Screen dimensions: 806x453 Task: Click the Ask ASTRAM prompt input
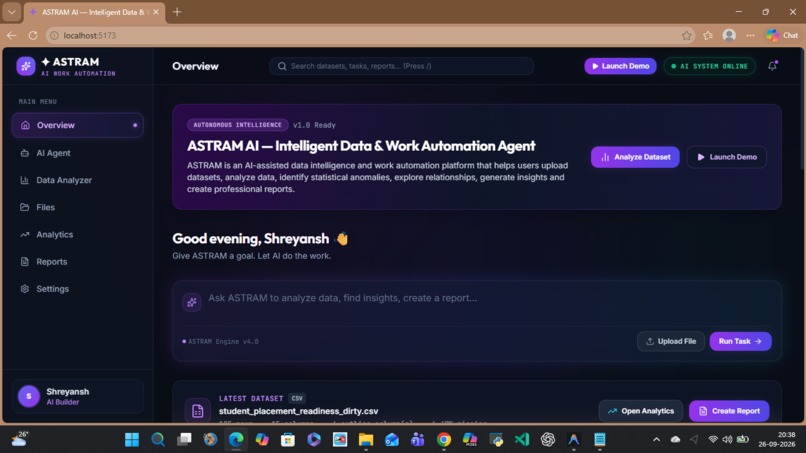pyautogui.click(x=488, y=298)
